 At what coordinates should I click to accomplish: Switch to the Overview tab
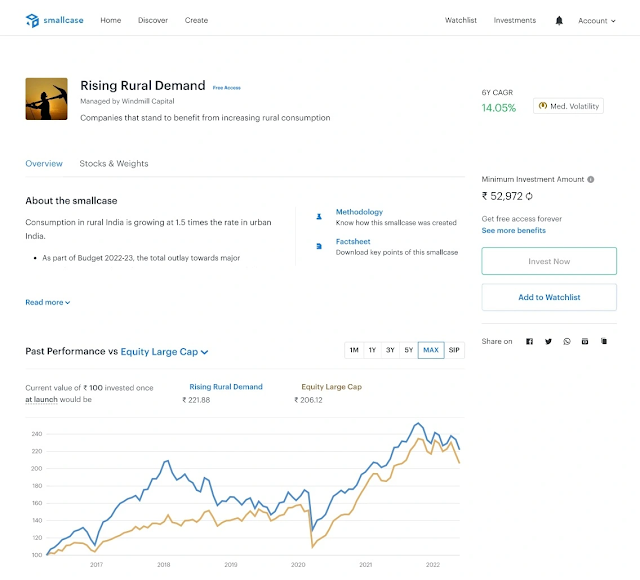tap(44, 164)
